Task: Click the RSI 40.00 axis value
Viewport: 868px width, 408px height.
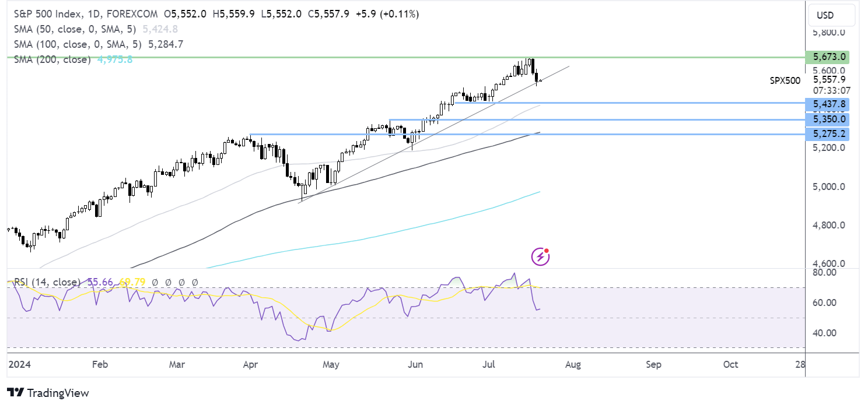Action: 824,333
